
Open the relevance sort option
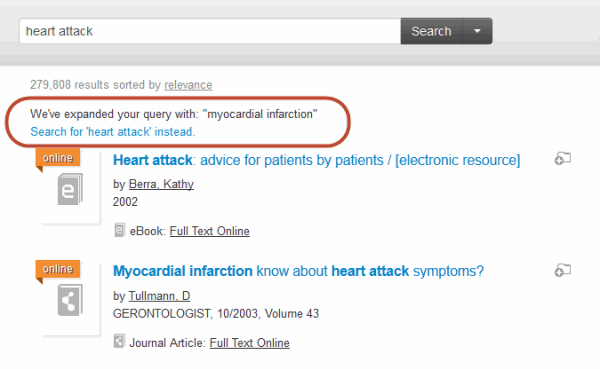point(188,85)
